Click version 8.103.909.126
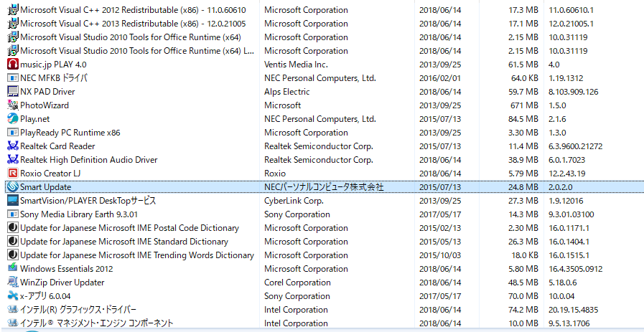Image resolution: width=644 pixels, height=332 pixels. point(574,92)
